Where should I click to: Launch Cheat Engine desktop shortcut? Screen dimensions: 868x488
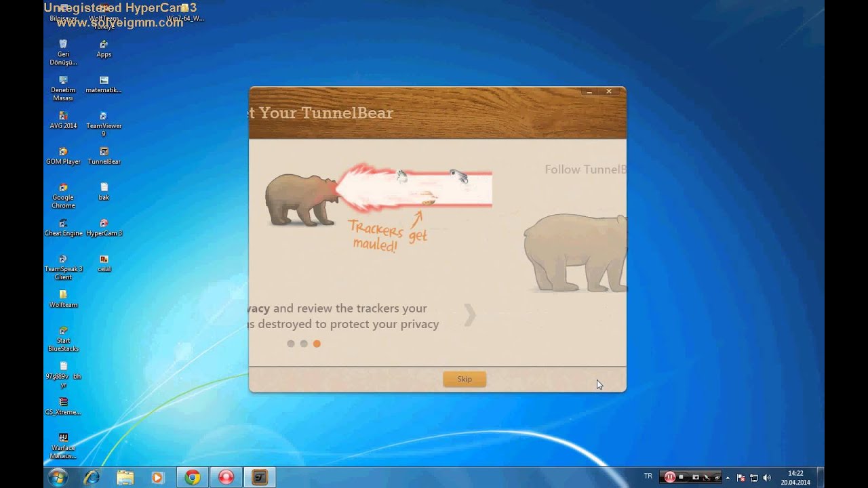coord(63,228)
